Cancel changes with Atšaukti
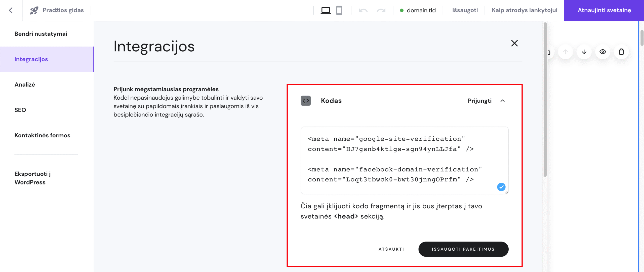644x272 pixels. pos(391,249)
